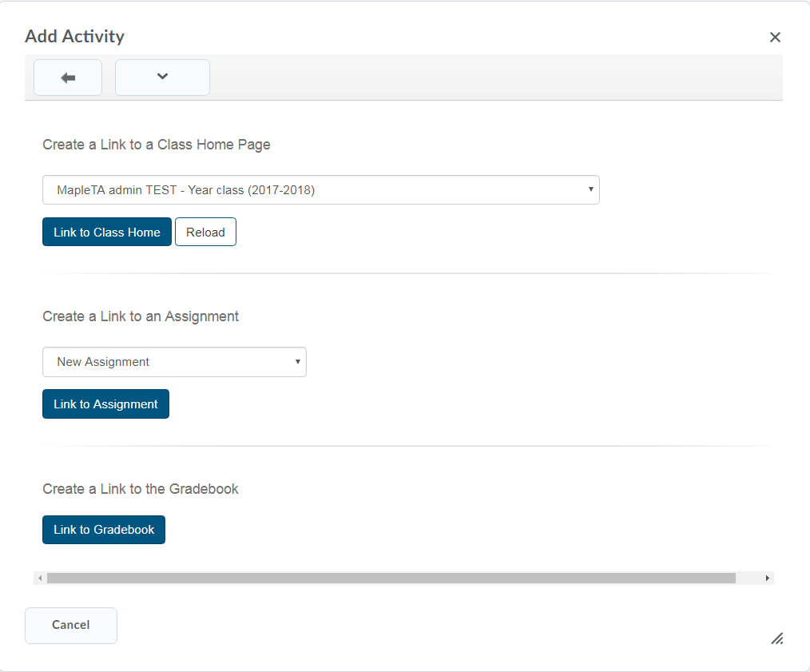Click the horizontal scrollbar thumb
This screenshot has width=810, height=672.
[391, 578]
